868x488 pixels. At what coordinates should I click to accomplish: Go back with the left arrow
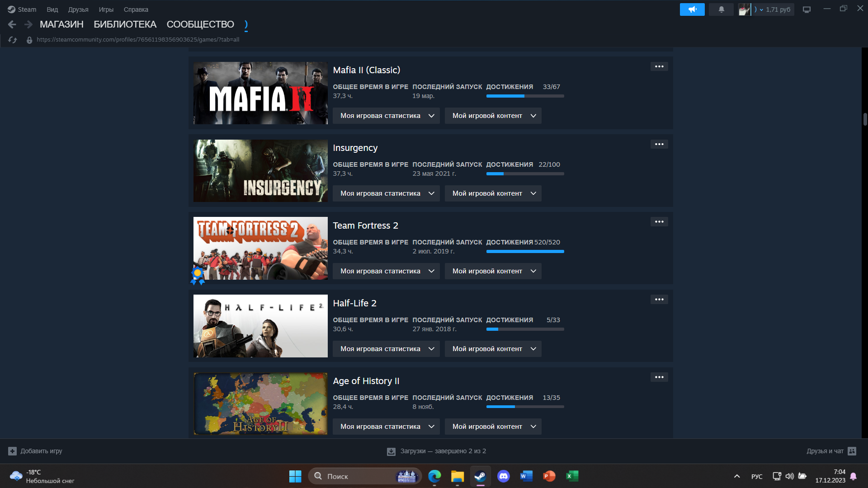point(12,24)
